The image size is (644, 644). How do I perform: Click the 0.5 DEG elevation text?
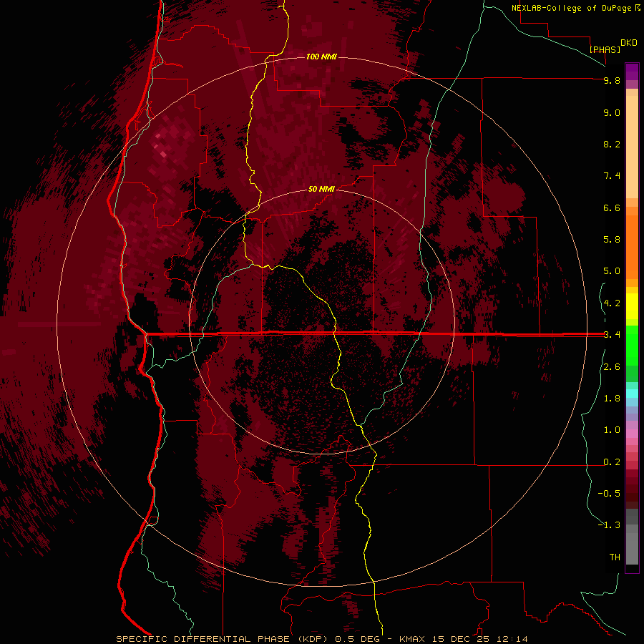click(x=357, y=639)
